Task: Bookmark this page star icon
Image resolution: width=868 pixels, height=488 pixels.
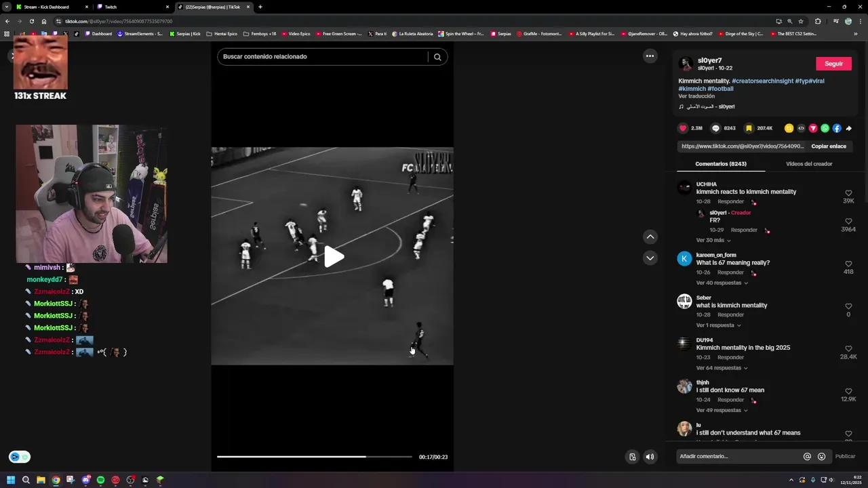Action: click(x=801, y=21)
